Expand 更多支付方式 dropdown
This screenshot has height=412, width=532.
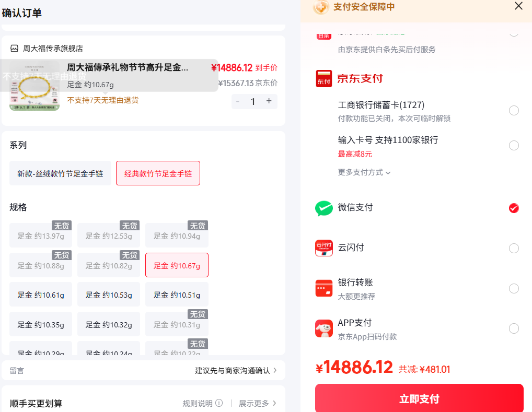tap(364, 172)
